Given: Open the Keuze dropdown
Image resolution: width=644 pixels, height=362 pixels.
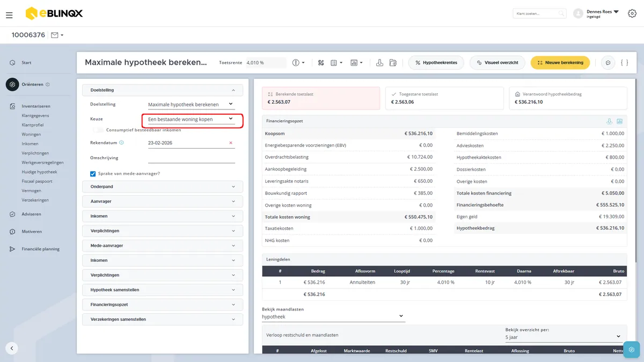Looking at the screenshot, I should point(191,119).
